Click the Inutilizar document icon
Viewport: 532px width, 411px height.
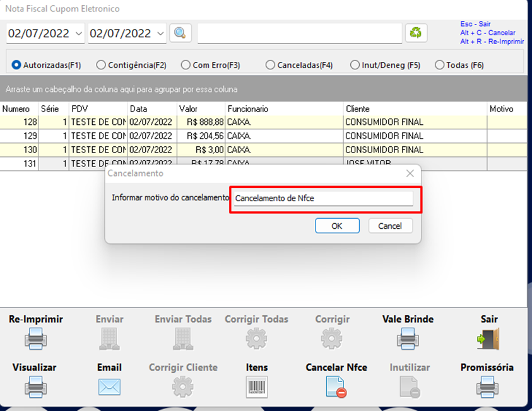pos(410,387)
